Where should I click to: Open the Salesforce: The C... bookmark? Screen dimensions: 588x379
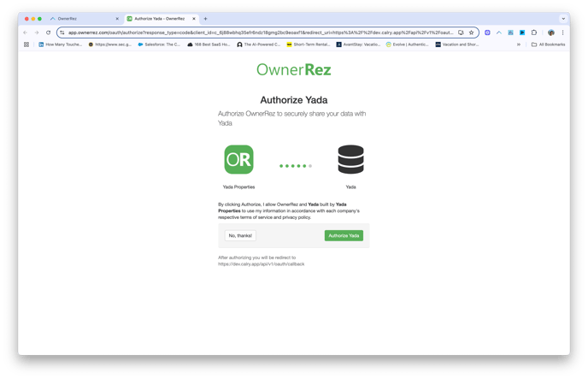(x=159, y=44)
